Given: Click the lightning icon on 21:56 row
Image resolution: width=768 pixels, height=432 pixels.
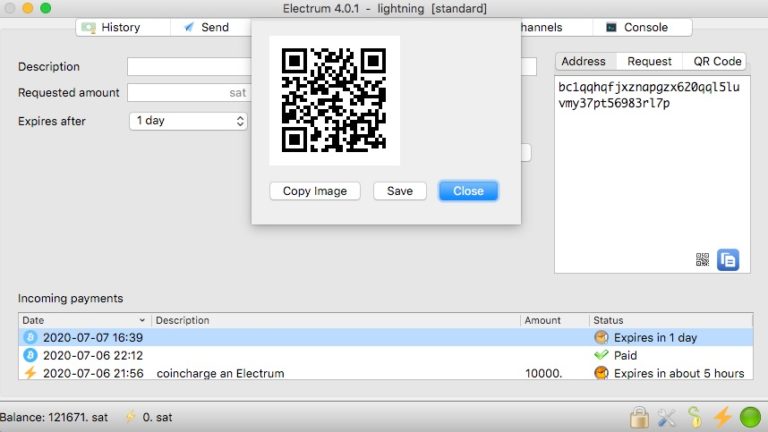Looking at the screenshot, I should [30, 373].
